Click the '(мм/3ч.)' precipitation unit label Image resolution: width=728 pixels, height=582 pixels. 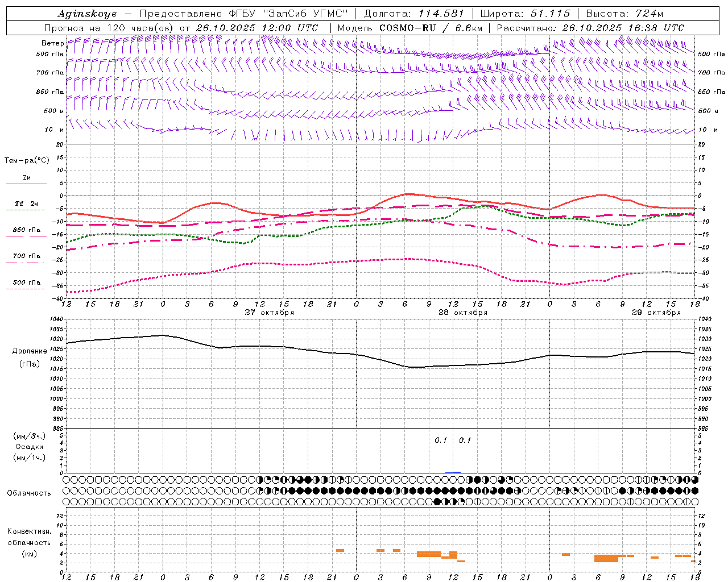30,436
